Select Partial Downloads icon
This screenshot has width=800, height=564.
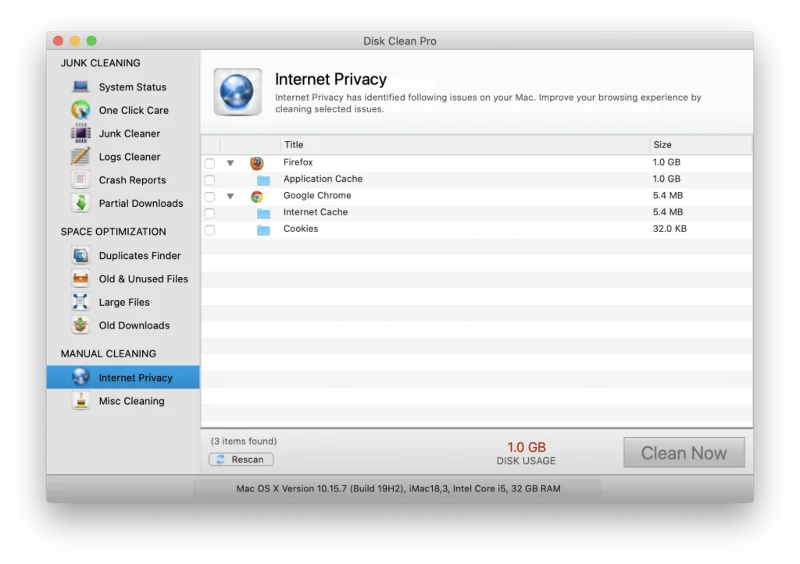81,203
